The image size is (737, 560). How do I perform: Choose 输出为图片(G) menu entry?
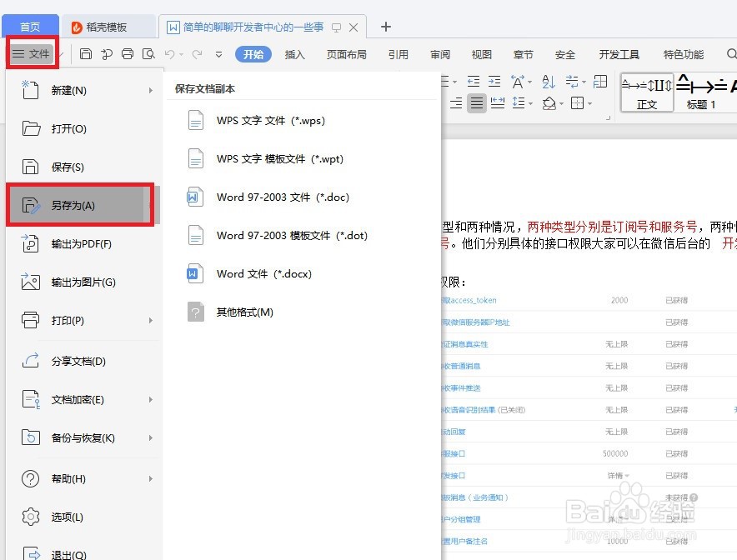coord(84,282)
